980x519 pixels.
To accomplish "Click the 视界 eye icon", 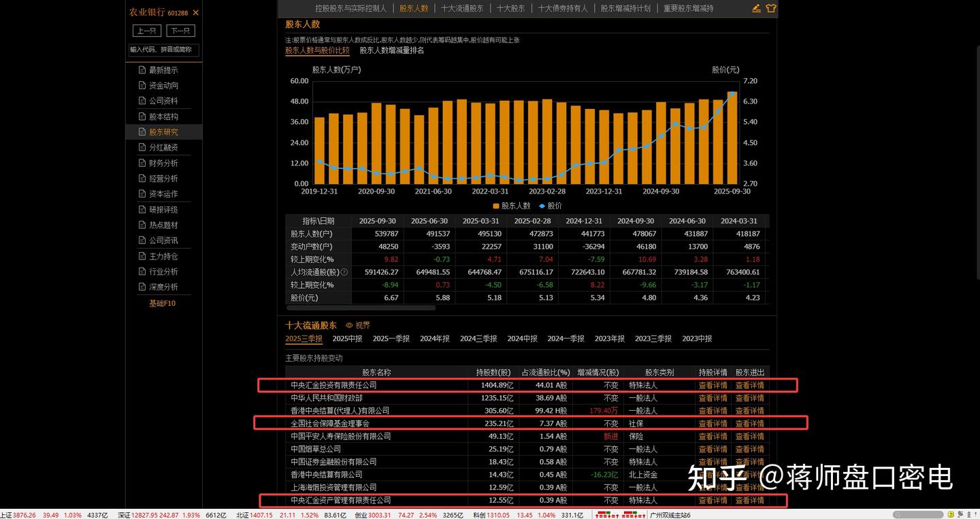I will pyautogui.click(x=350, y=326).
